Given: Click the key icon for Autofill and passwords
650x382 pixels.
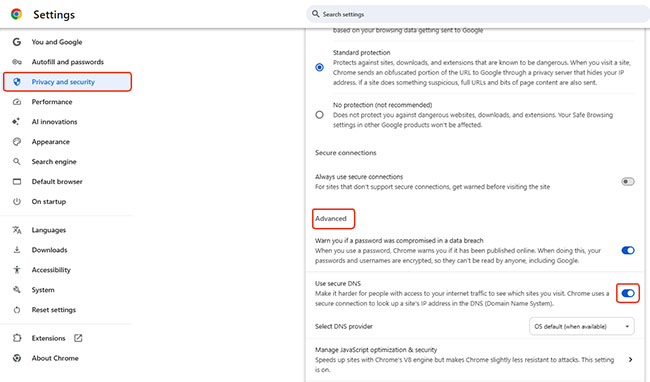Looking at the screenshot, I should (x=17, y=62).
